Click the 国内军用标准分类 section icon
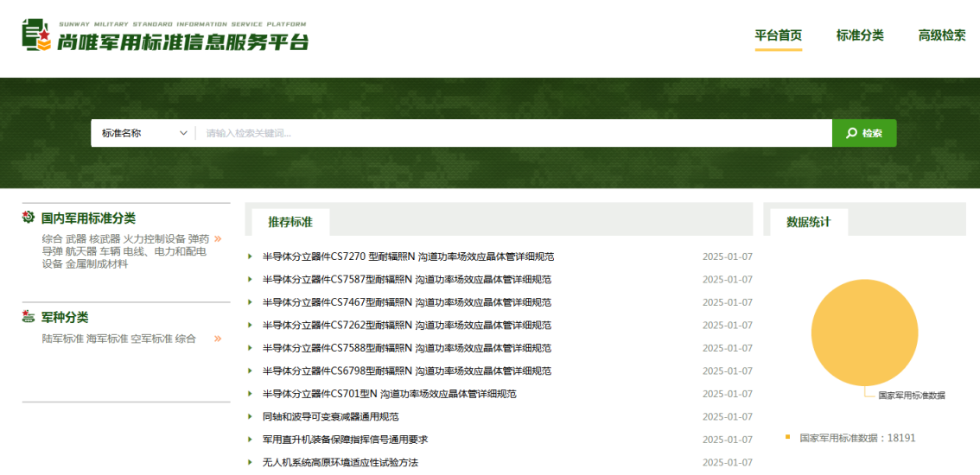 29,218
